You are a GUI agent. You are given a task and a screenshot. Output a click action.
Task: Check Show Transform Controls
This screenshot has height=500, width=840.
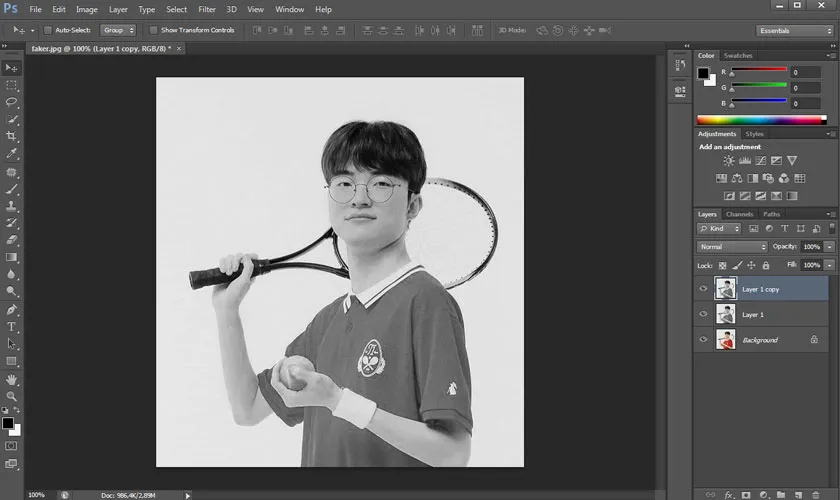[x=153, y=30]
